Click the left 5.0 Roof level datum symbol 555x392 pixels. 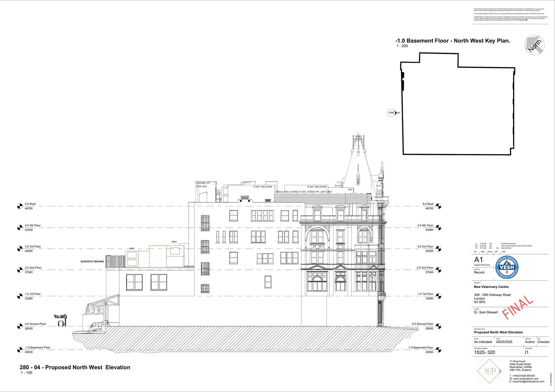click(x=20, y=206)
